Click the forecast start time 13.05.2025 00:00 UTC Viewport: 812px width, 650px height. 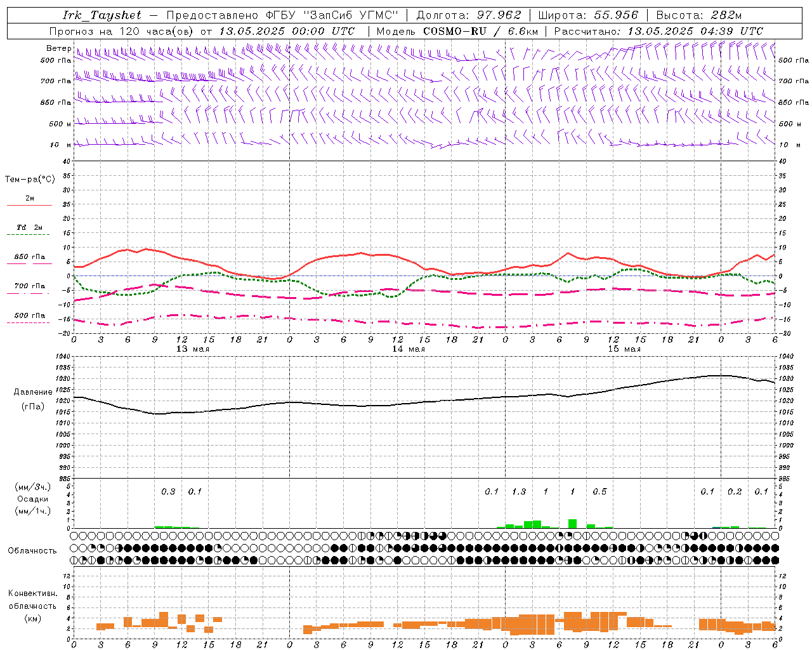pyautogui.click(x=287, y=31)
